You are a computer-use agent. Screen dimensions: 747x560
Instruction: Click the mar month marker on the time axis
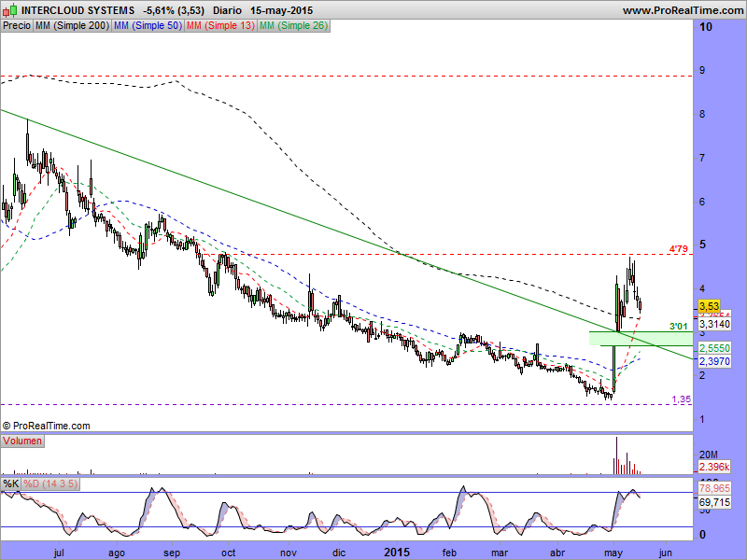click(x=500, y=553)
